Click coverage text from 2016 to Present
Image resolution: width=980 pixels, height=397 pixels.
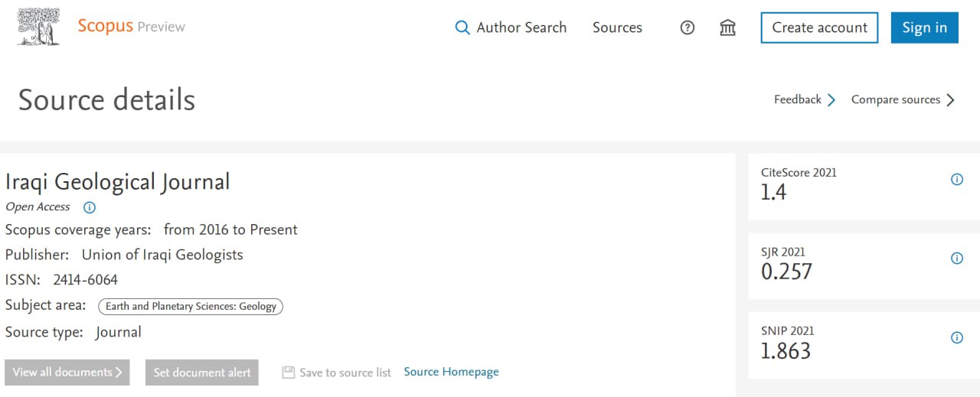(230, 229)
